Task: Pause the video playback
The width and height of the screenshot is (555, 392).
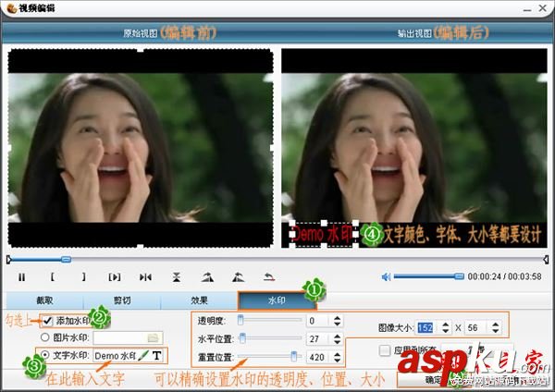Action: 21,277
